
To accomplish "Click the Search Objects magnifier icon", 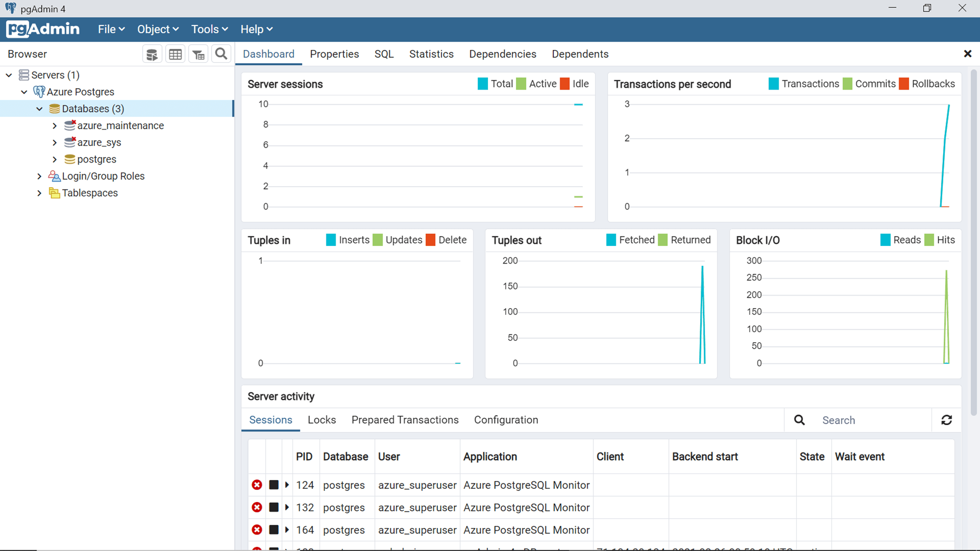I will [x=221, y=54].
